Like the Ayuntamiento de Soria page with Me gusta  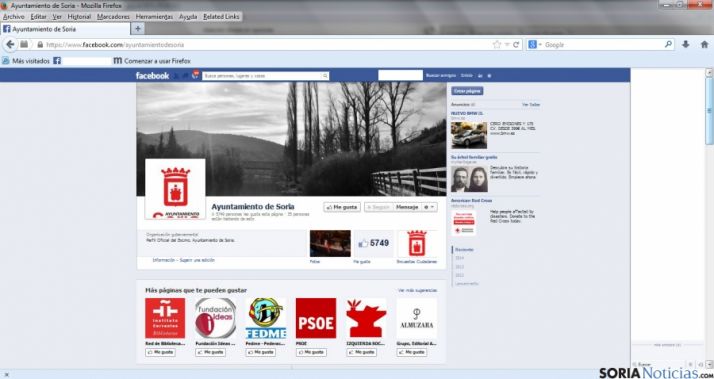(x=342, y=207)
